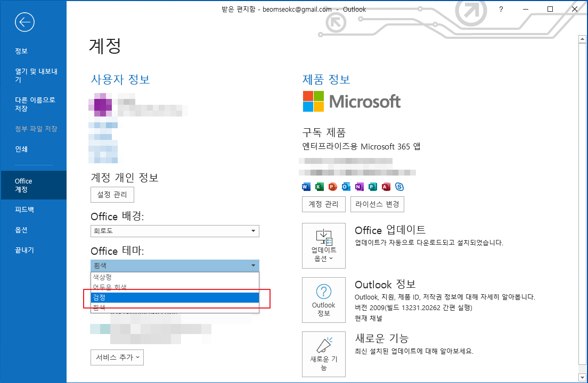Click the Access app icon
588x383 pixels.
(386, 187)
